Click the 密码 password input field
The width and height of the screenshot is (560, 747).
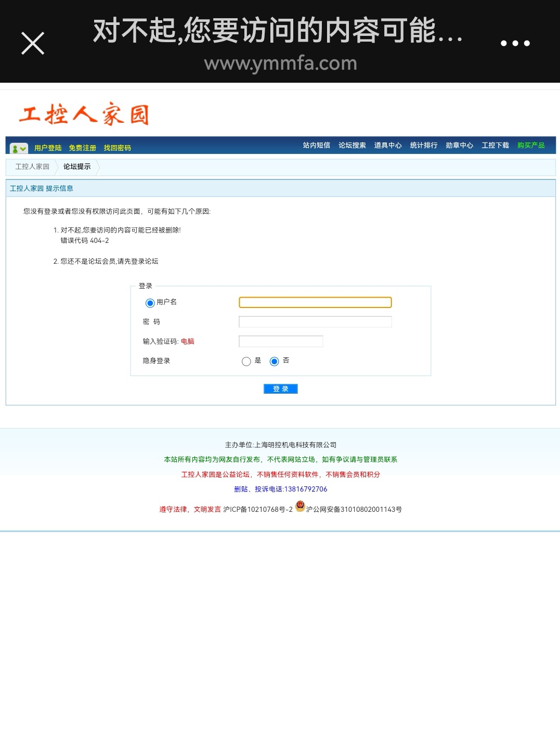[315, 322]
